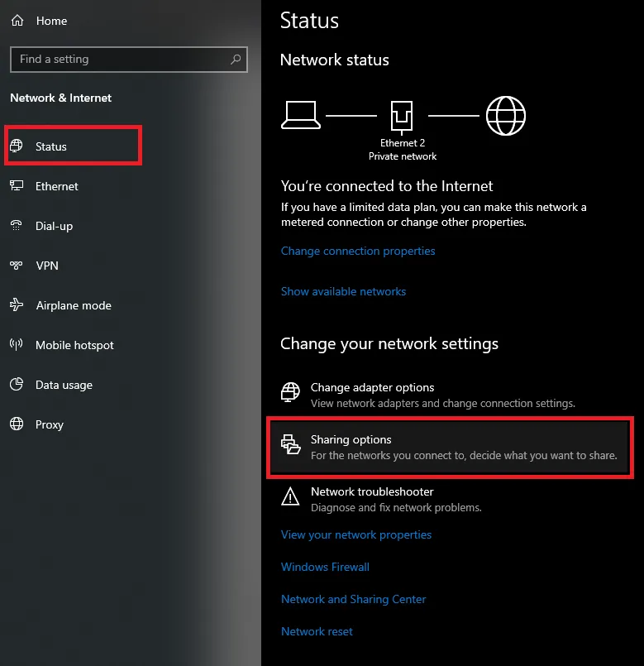Viewport: 644px width, 666px height.
Task: Click the Dial-up icon
Action: point(17,226)
